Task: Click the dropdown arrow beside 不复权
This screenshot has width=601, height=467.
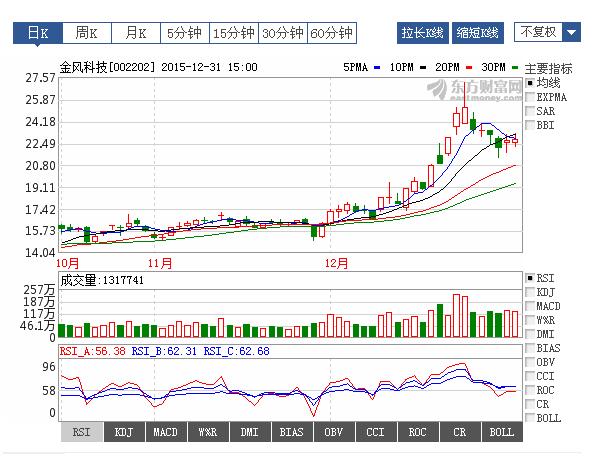Action: pyautogui.click(x=571, y=33)
